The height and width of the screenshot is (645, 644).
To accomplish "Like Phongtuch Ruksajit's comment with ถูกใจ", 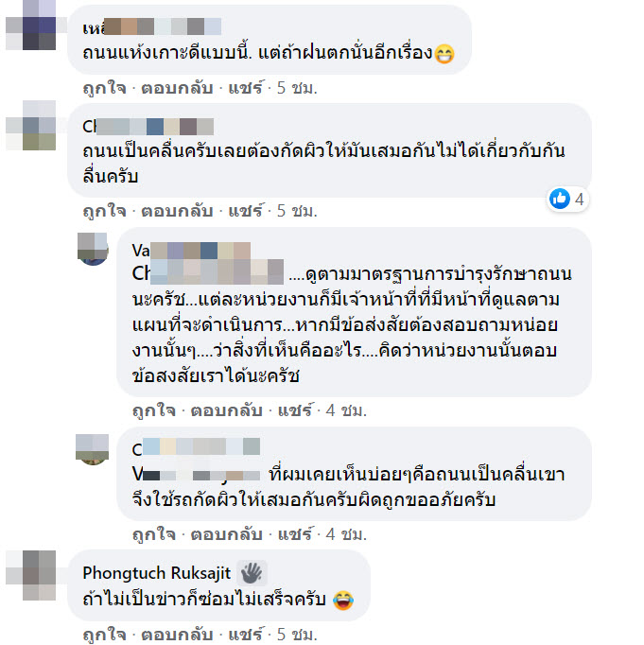I will pyautogui.click(x=105, y=635).
